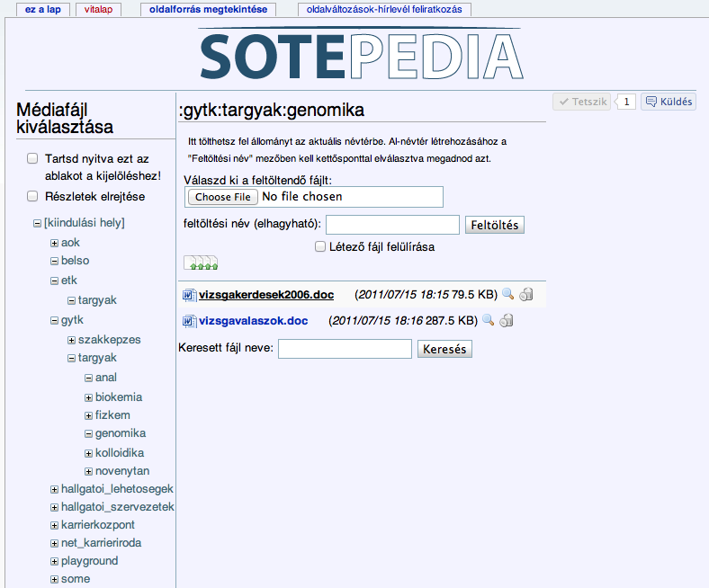Expand the novenytan folder
The width and height of the screenshot is (709, 588).
click(x=88, y=471)
